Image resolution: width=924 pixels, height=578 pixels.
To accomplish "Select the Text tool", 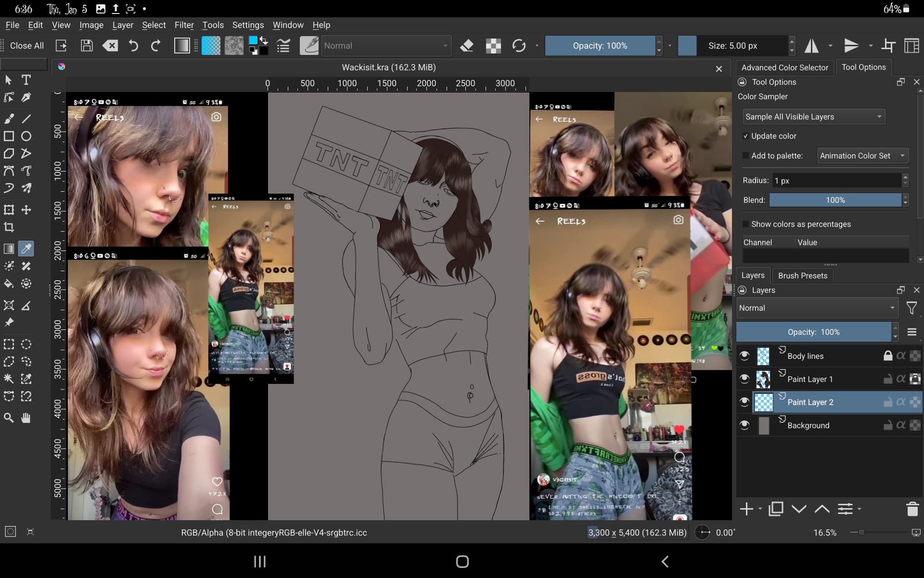I will [x=26, y=80].
